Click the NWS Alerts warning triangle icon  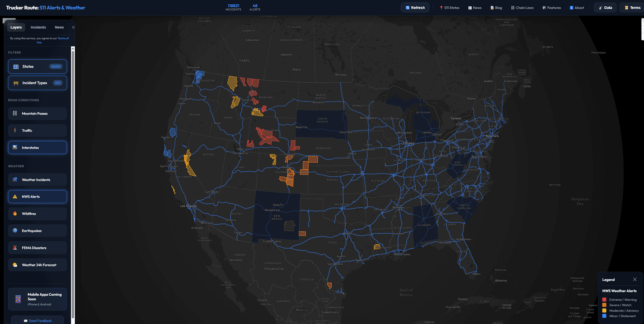(15, 197)
